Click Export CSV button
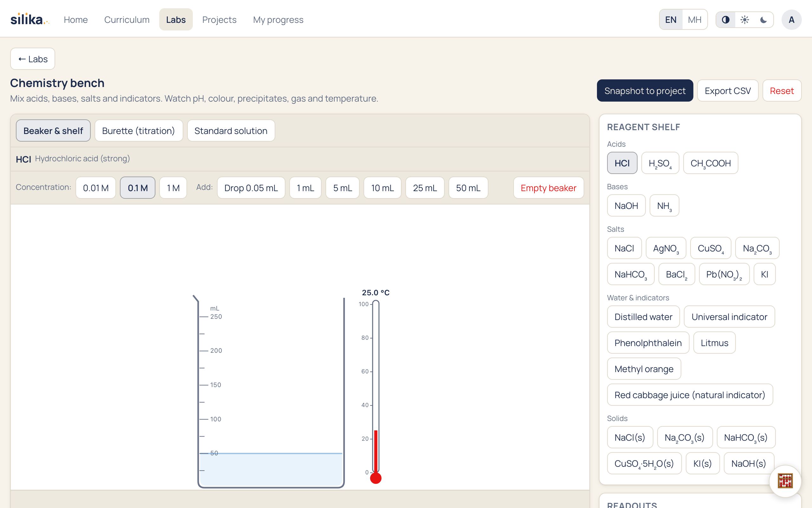This screenshot has height=508, width=812. pyautogui.click(x=727, y=91)
